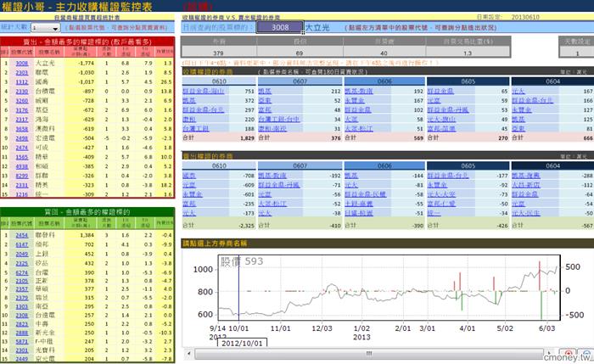Open 0607 selling broker link with -192
Image resolution: width=594 pixels, height=364 pixels.
click(x=272, y=176)
